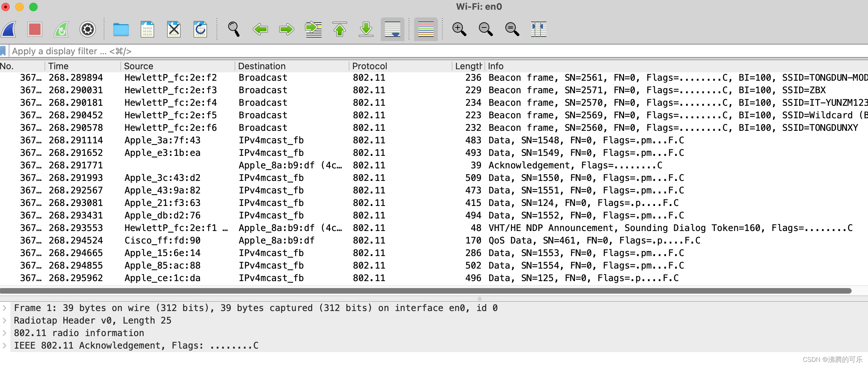This screenshot has height=366, width=868.
Task: Reload this capture file
Action: click(201, 29)
